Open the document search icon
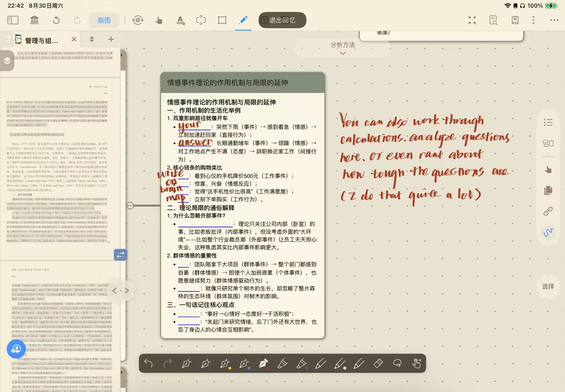 (x=493, y=20)
